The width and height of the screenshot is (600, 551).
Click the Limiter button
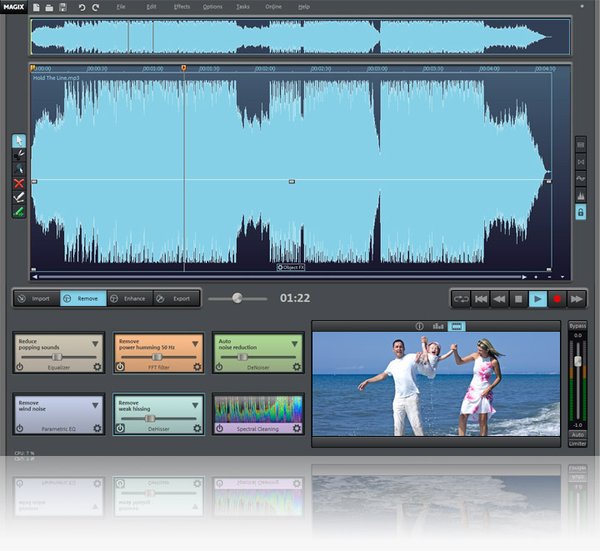577,443
